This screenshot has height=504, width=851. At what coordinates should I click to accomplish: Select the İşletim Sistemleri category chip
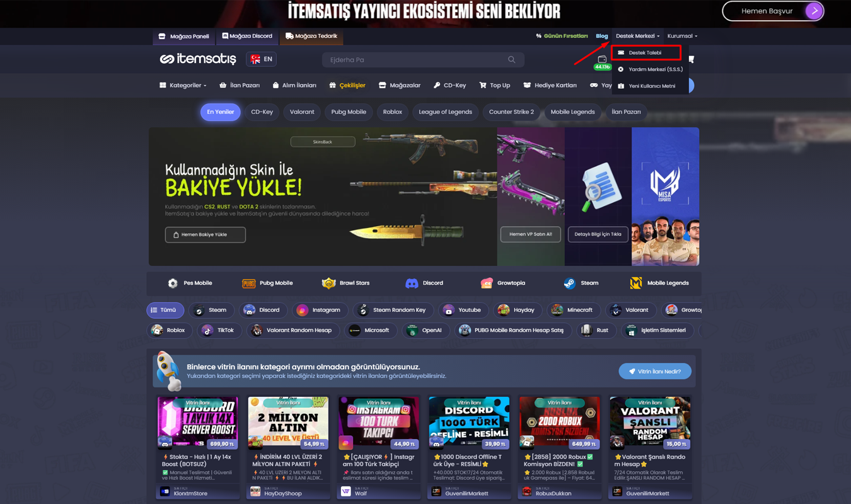click(x=657, y=330)
